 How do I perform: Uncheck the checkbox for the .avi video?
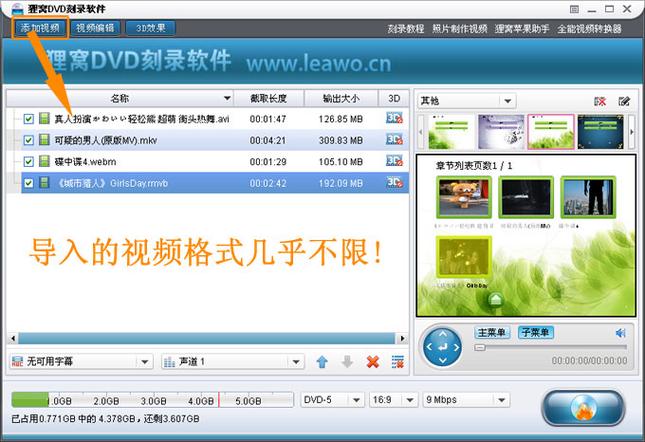28,119
